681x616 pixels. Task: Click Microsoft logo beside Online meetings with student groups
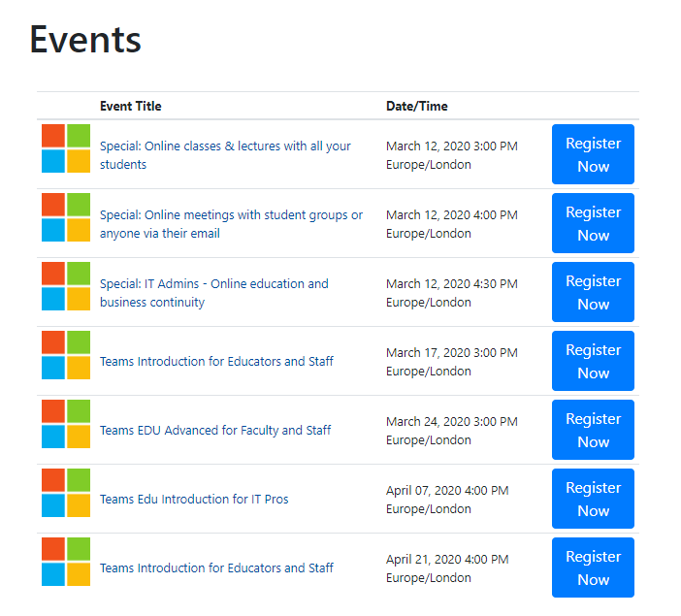point(66,217)
